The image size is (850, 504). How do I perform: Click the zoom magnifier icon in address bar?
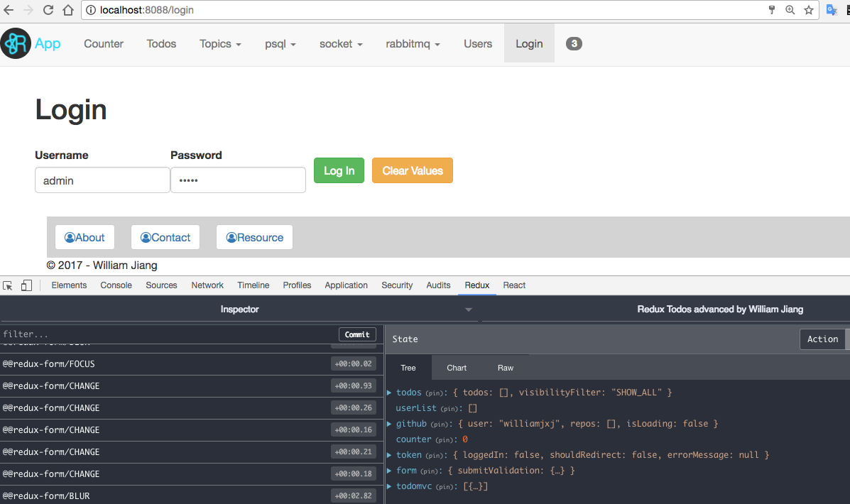click(x=790, y=10)
